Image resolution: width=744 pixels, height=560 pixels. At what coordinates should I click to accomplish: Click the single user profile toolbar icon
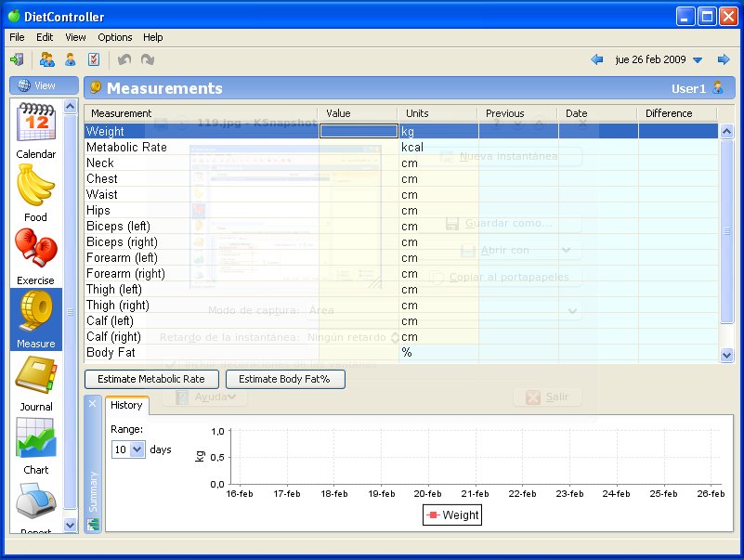(71, 59)
